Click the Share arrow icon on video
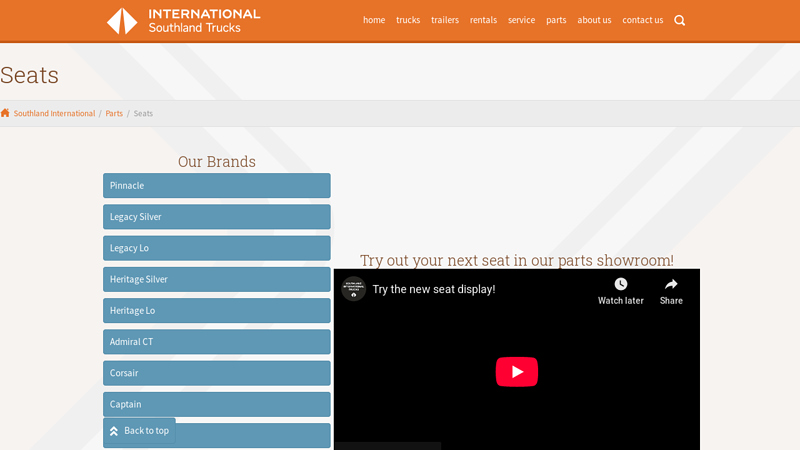The image size is (800, 450). pyautogui.click(x=671, y=285)
